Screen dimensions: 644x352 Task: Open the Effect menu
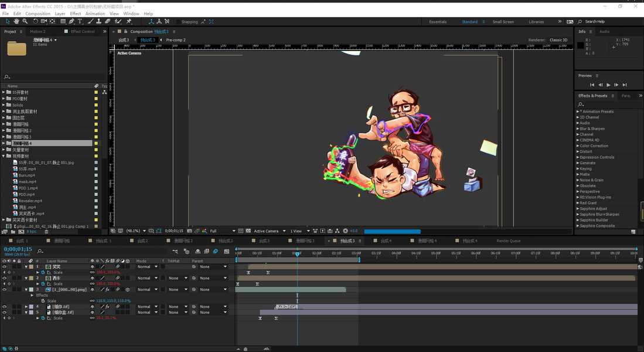pyautogui.click(x=75, y=13)
